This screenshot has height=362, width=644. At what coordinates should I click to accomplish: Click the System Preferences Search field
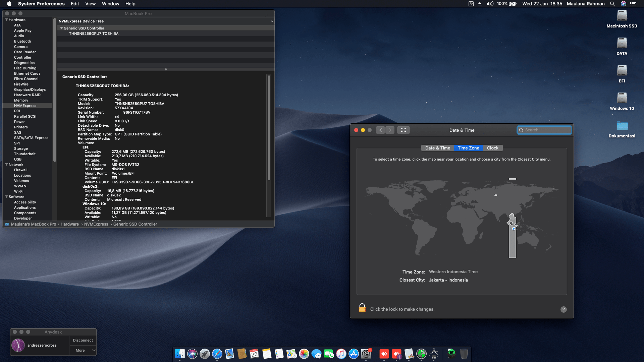(545, 130)
